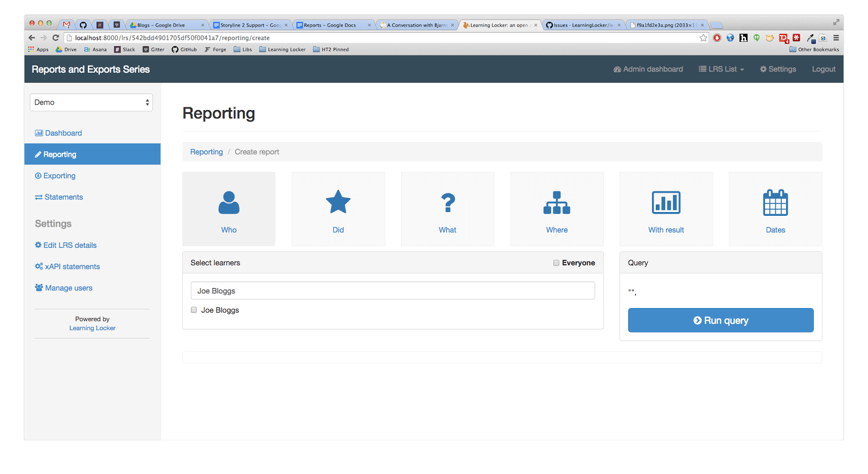This screenshot has height=474, width=868.
Task: Switch to Storyline 2 Support tab
Action: coord(250,25)
